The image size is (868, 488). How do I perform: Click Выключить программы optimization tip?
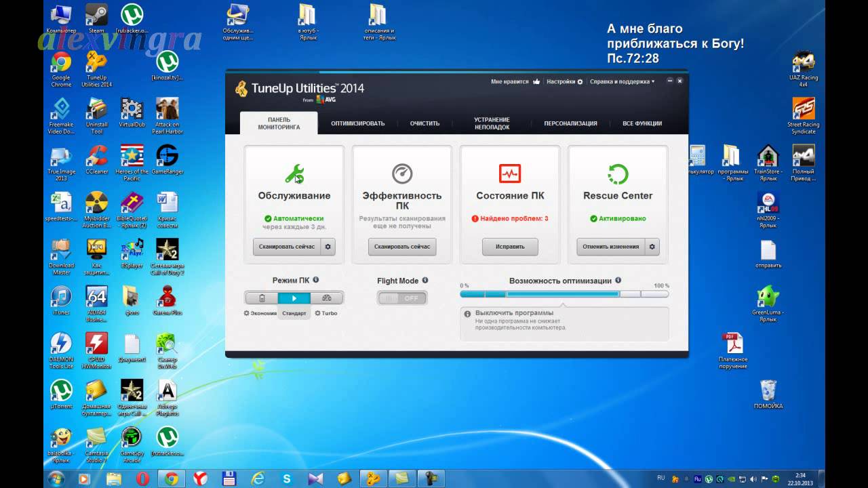tap(564, 323)
